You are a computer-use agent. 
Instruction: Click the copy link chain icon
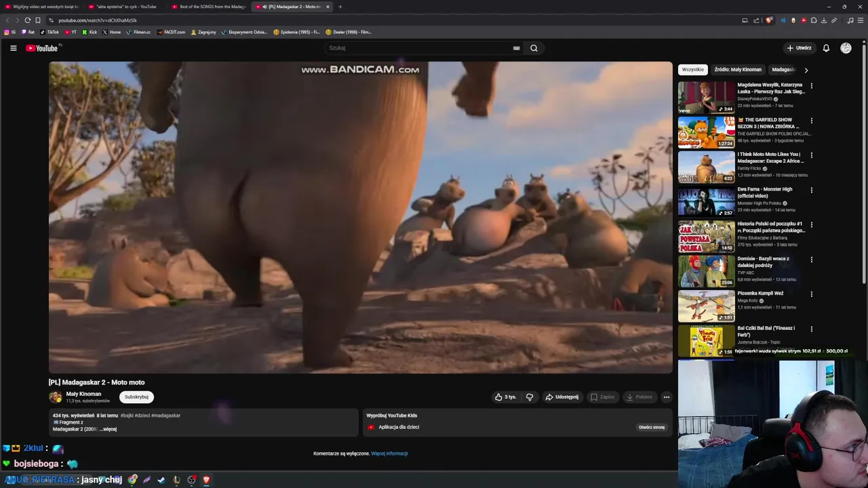[834, 20]
